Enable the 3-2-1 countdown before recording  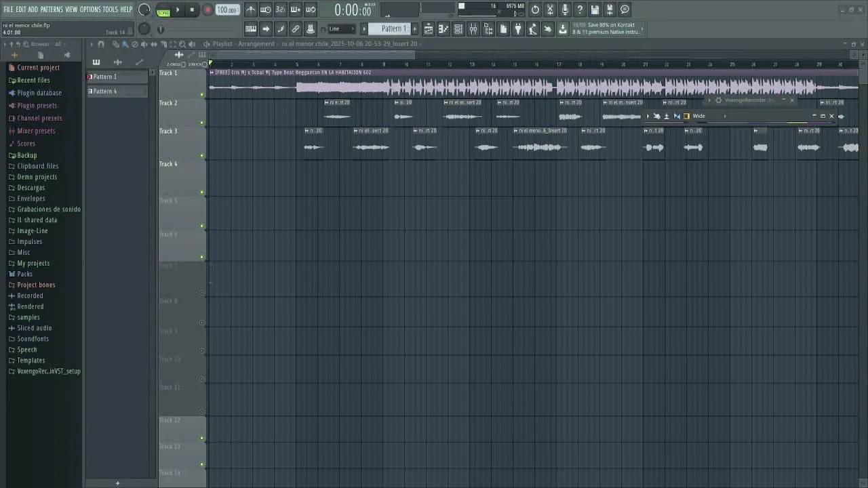coord(281,9)
